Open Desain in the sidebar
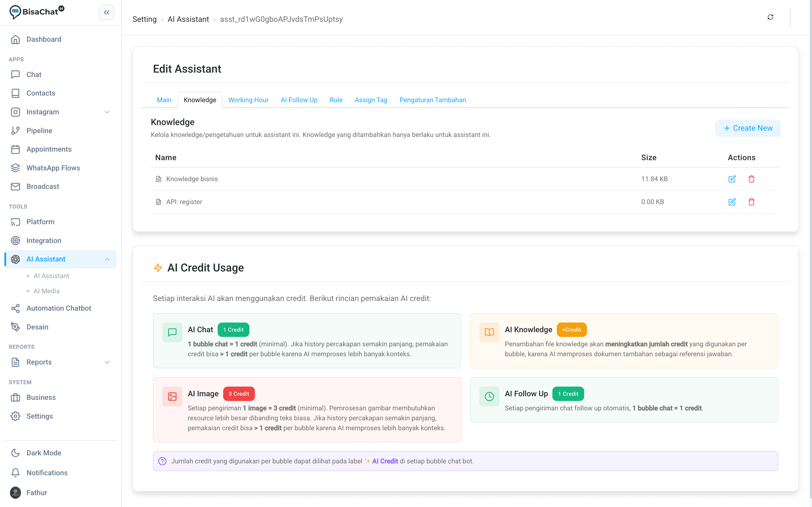Screen dimensions: 812x507 pyautogui.click(x=60, y=327)
